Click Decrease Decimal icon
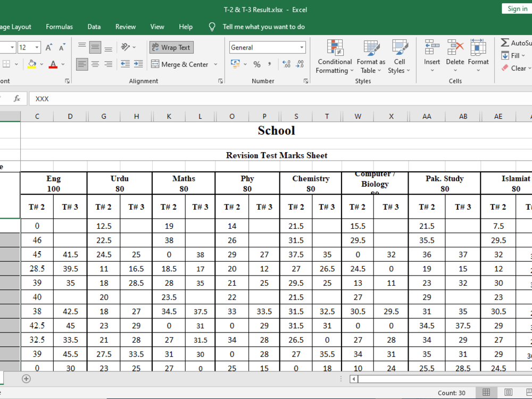Viewport: 532px width, 399px height. tap(300, 64)
